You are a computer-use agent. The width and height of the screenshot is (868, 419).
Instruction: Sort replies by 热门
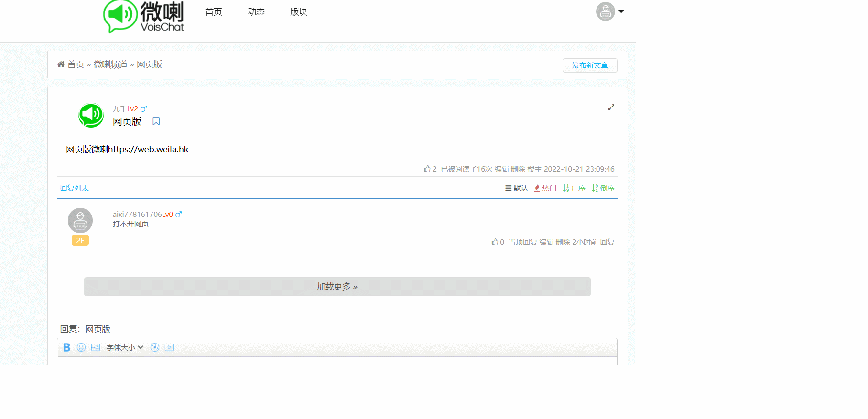(545, 188)
